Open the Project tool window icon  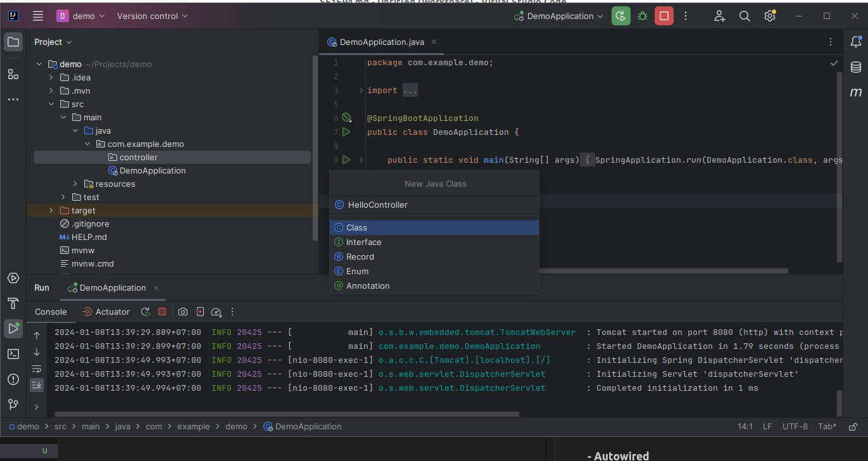[x=13, y=42]
